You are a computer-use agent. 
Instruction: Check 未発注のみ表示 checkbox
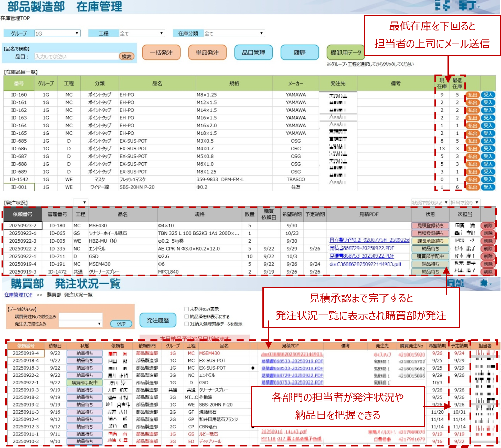coord(187,309)
